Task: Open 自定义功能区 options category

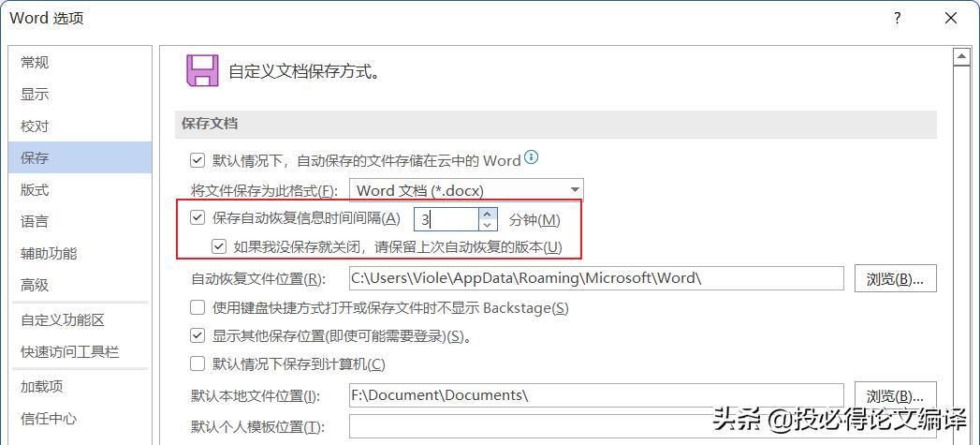Action: click(80, 320)
